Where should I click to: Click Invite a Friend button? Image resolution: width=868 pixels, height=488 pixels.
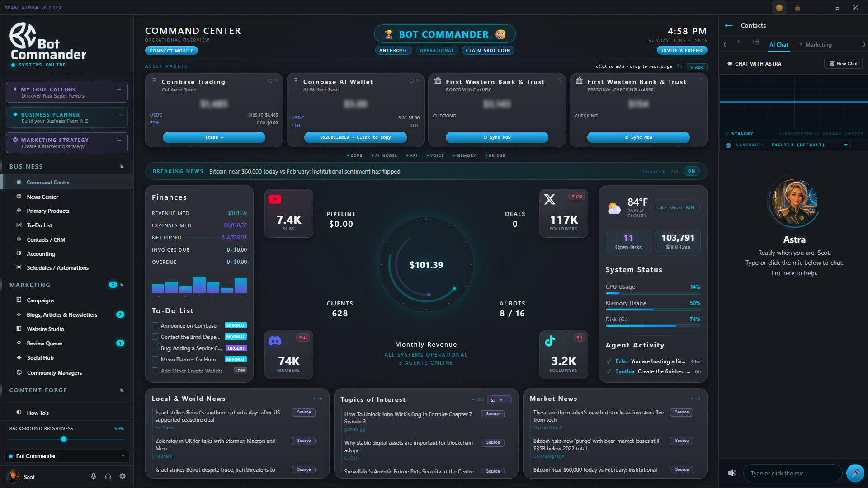[682, 50]
